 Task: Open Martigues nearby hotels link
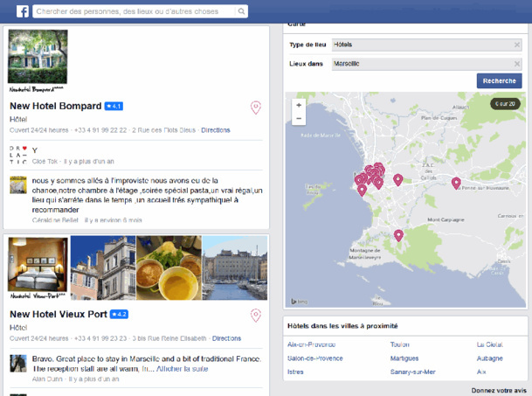click(x=404, y=358)
